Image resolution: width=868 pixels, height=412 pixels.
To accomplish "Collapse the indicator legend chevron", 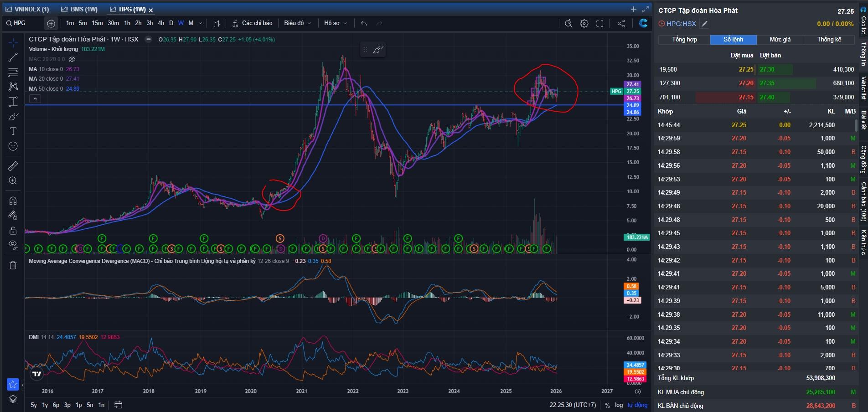I will (35, 98).
